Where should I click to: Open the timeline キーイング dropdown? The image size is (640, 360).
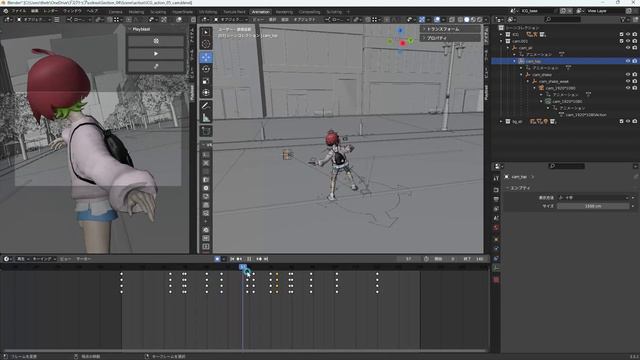click(44, 259)
